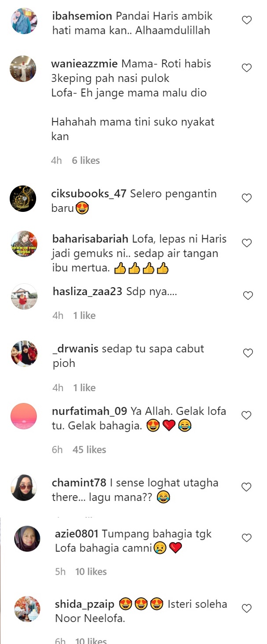Open chamint78's username link
The height and width of the screenshot is (644, 267).
click(x=79, y=483)
